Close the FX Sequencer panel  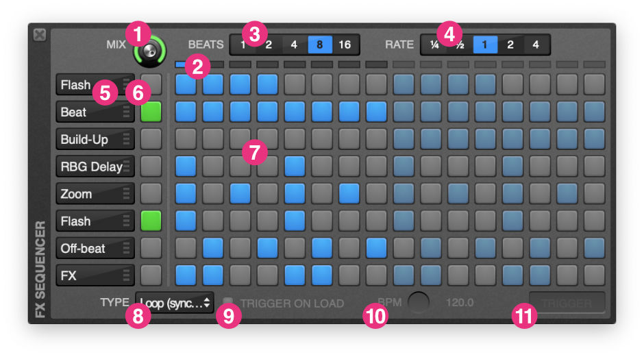[40, 35]
